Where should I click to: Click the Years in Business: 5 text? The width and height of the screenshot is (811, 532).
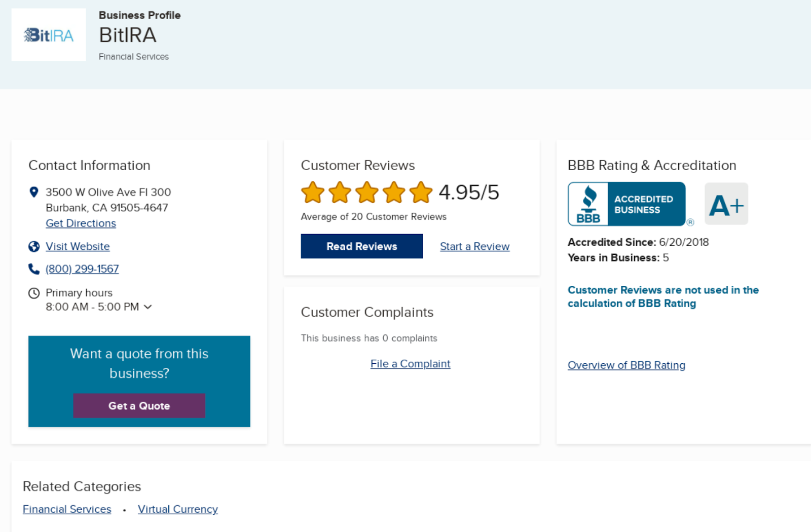(618, 258)
